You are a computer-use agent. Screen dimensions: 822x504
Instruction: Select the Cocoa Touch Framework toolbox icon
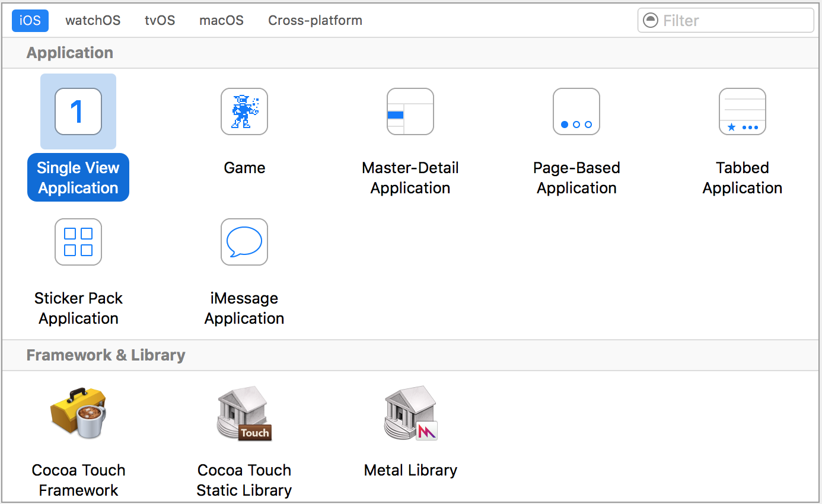point(78,414)
